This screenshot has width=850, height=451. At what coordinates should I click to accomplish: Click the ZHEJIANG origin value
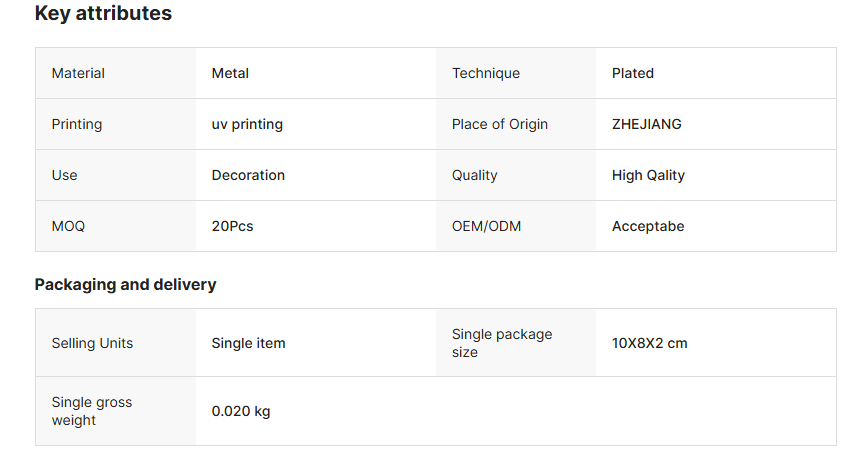[x=647, y=124]
